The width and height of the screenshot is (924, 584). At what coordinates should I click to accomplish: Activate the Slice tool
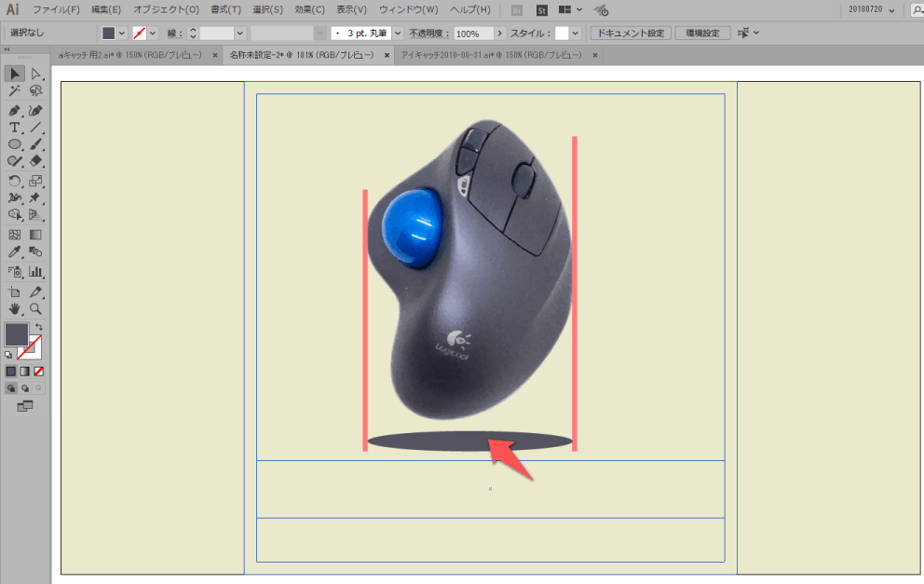(x=36, y=292)
